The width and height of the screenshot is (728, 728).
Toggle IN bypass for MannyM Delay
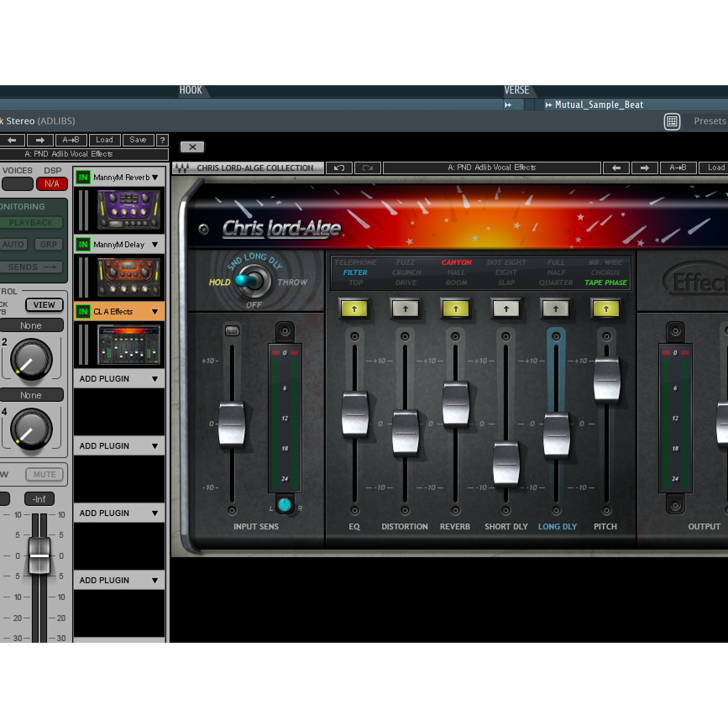[83, 244]
